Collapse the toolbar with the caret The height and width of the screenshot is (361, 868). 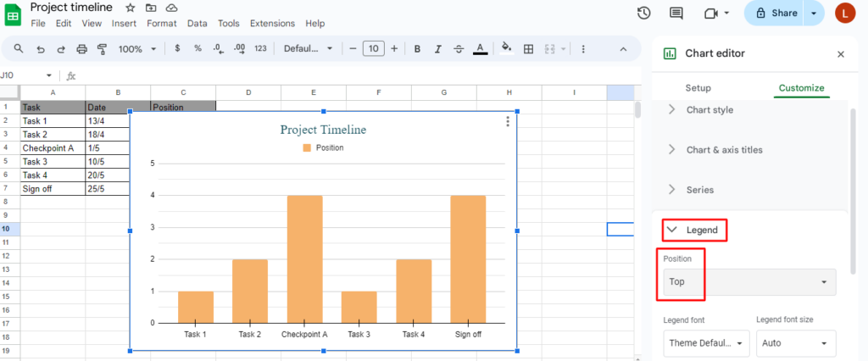pos(623,49)
